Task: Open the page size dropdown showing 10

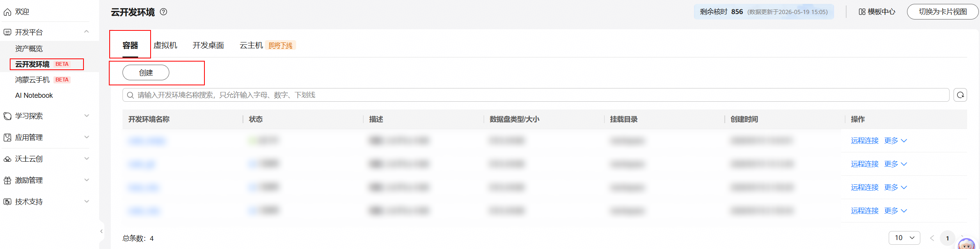Action: tap(904, 238)
